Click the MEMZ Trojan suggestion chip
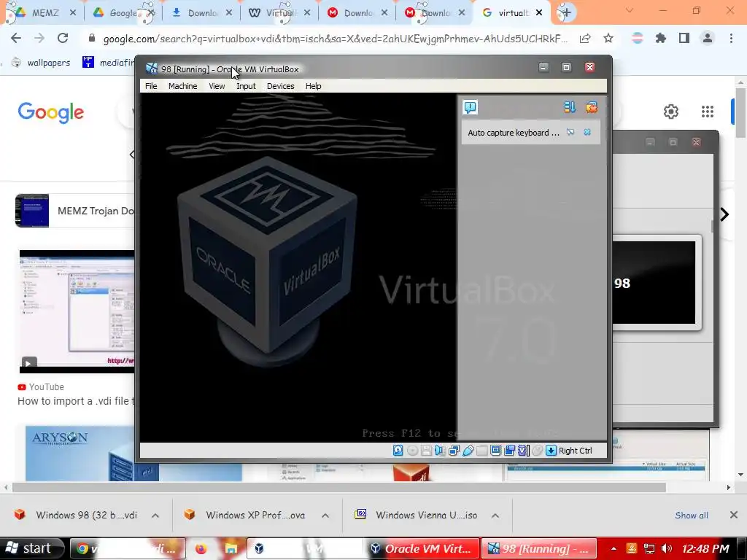The height and width of the screenshot is (560, 747). point(75,211)
